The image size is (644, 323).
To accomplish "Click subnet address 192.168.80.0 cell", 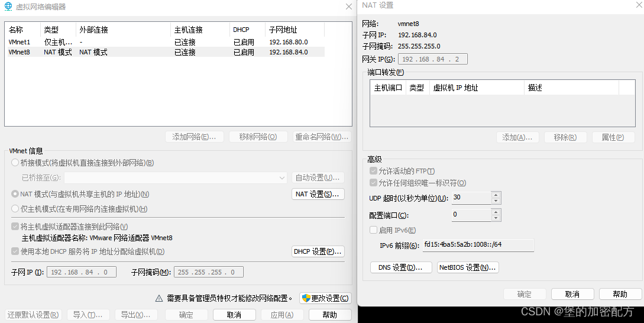I will tap(289, 42).
